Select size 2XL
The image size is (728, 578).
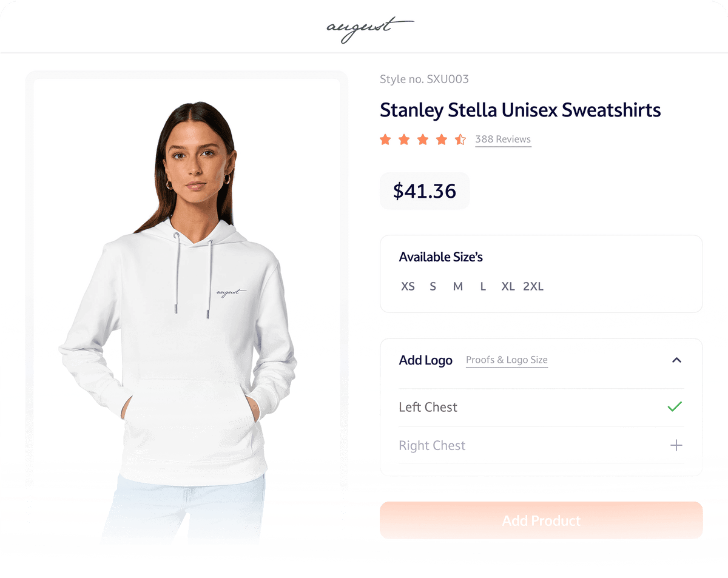pyautogui.click(x=533, y=286)
